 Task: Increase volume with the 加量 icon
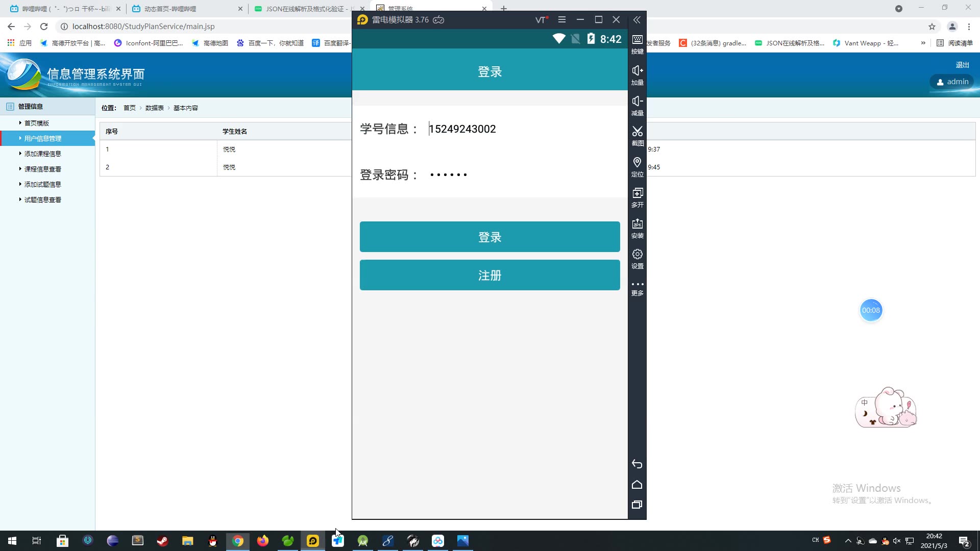point(637,75)
